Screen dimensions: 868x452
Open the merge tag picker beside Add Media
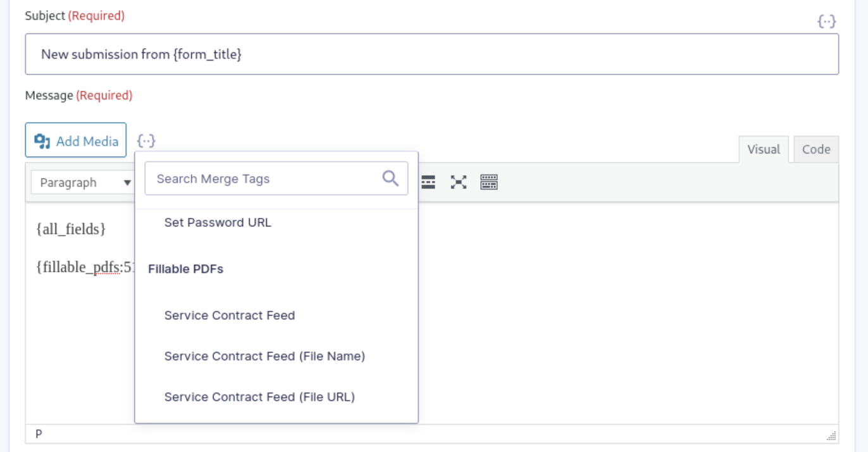pos(147,140)
